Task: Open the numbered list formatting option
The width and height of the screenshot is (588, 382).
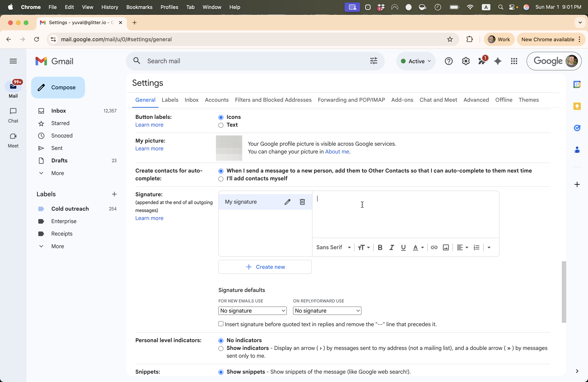Action: click(477, 247)
